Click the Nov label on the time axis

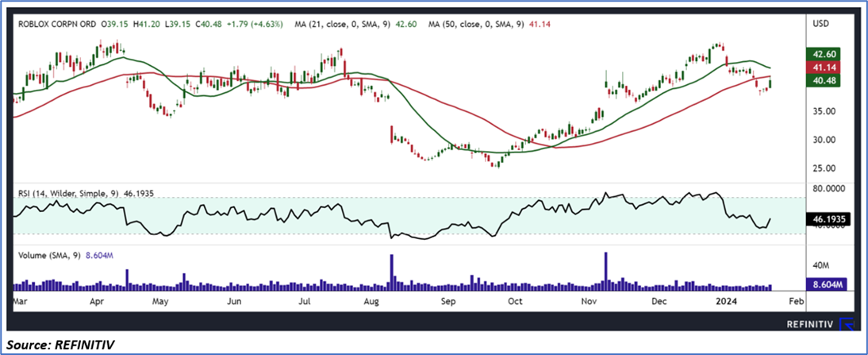coord(589,301)
